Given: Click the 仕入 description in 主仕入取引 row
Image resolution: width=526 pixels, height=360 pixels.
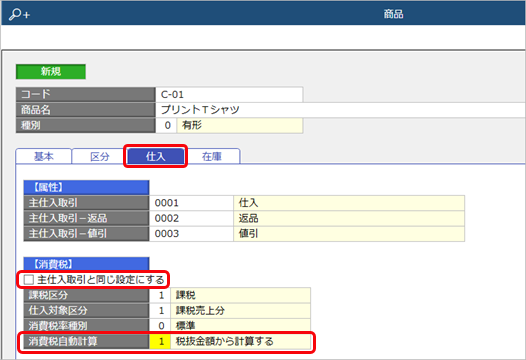Looking at the screenshot, I should tap(349, 203).
